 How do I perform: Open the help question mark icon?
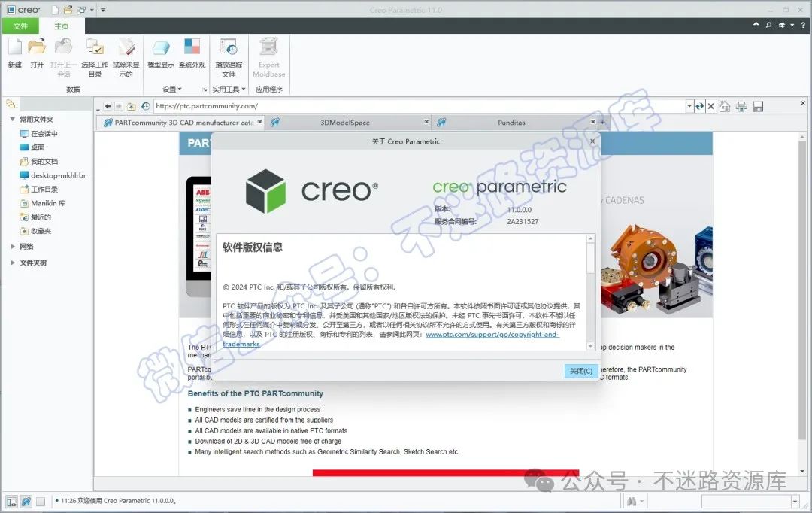coord(803,25)
